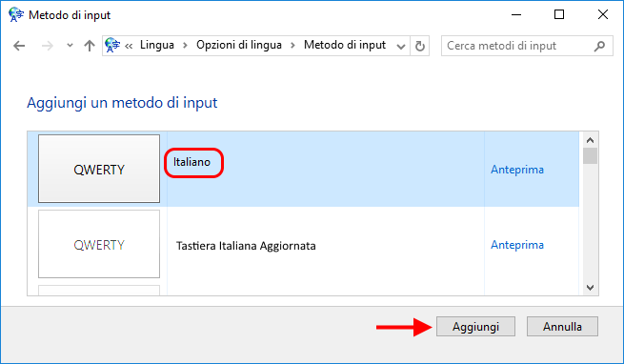Expand hidden breadcrumb path chevrons
The height and width of the screenshot is (364, 624).
coord(129,46)
